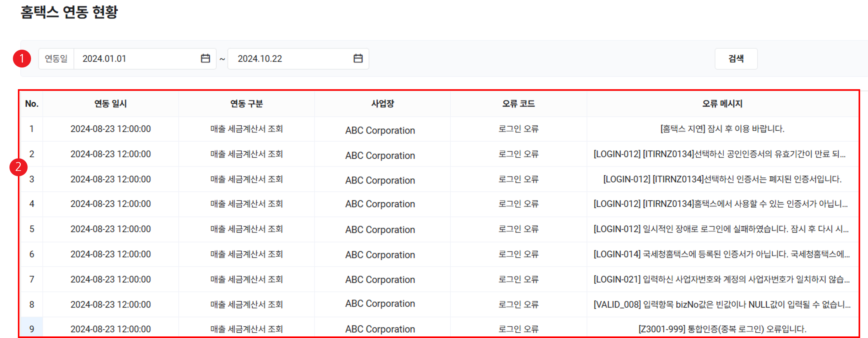Click ABC Corporation in row 5
868x338 pixels.
380,230
